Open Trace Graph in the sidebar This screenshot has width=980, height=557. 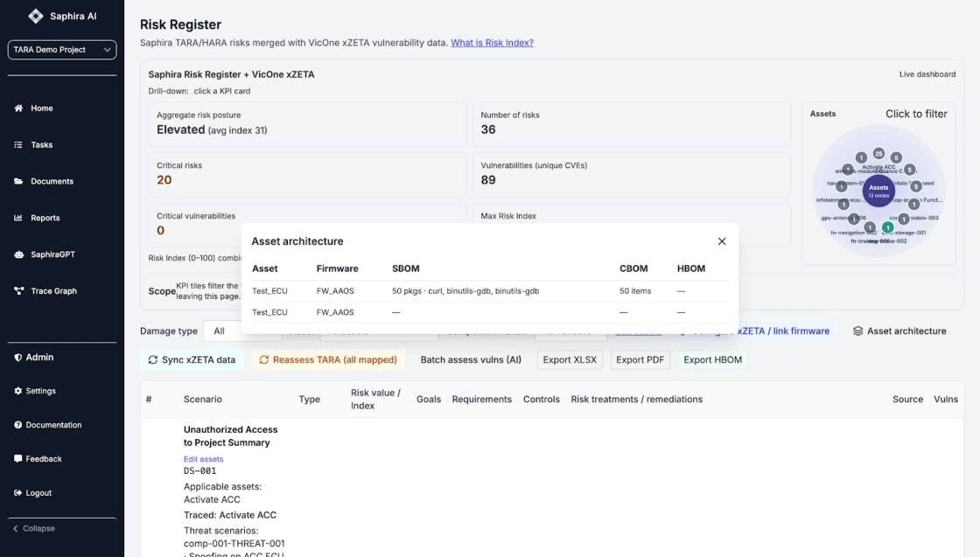click(53, 291)
